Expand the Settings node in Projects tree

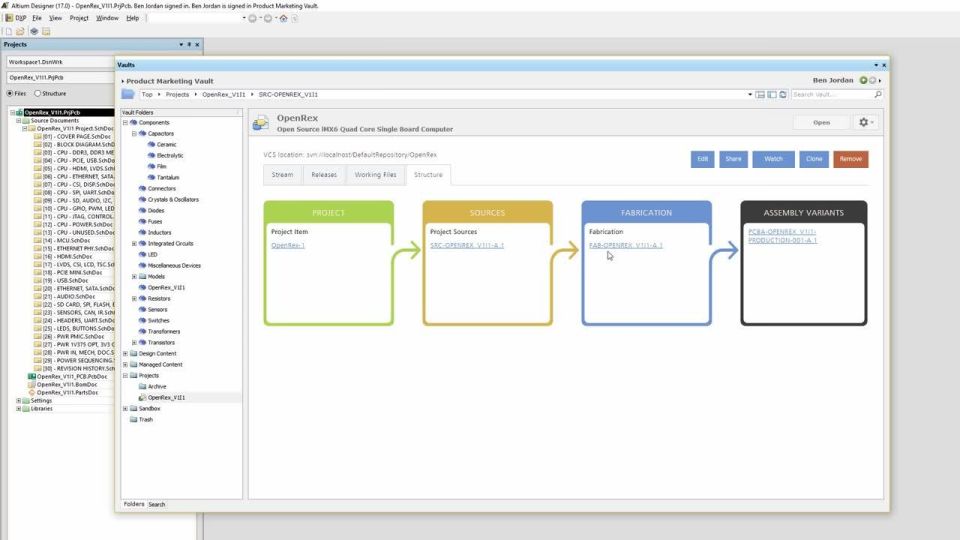coord(18,400)
